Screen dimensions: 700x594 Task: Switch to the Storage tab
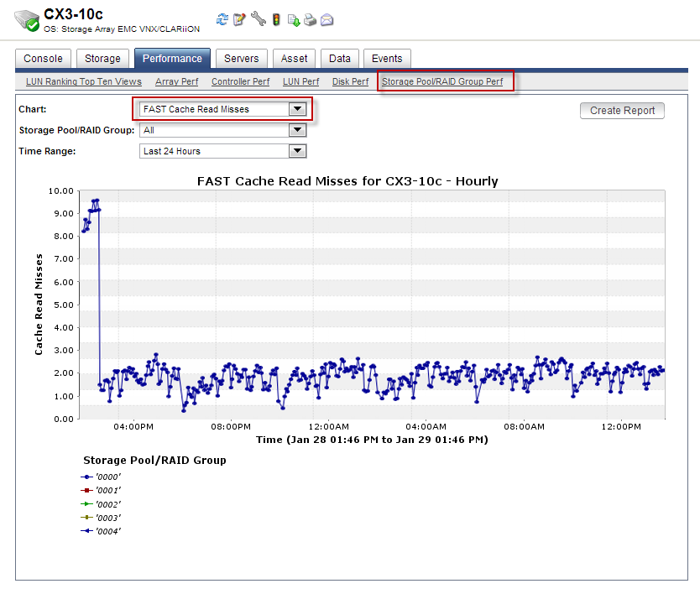click(102, 59)
